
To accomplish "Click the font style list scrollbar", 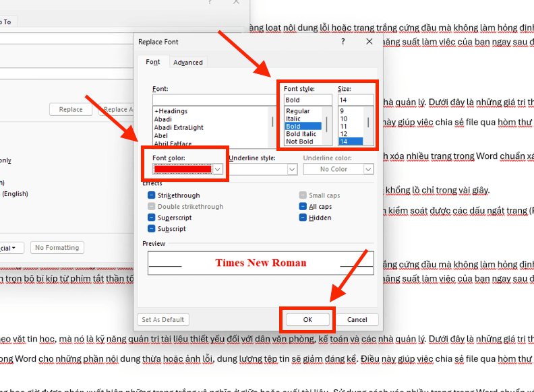I will pos(326,126).
